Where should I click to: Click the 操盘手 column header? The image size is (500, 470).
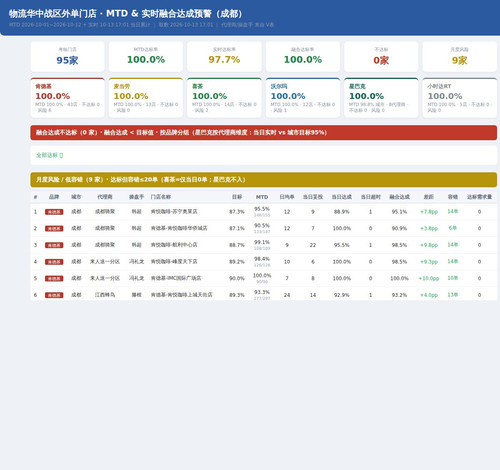[136, 197]
